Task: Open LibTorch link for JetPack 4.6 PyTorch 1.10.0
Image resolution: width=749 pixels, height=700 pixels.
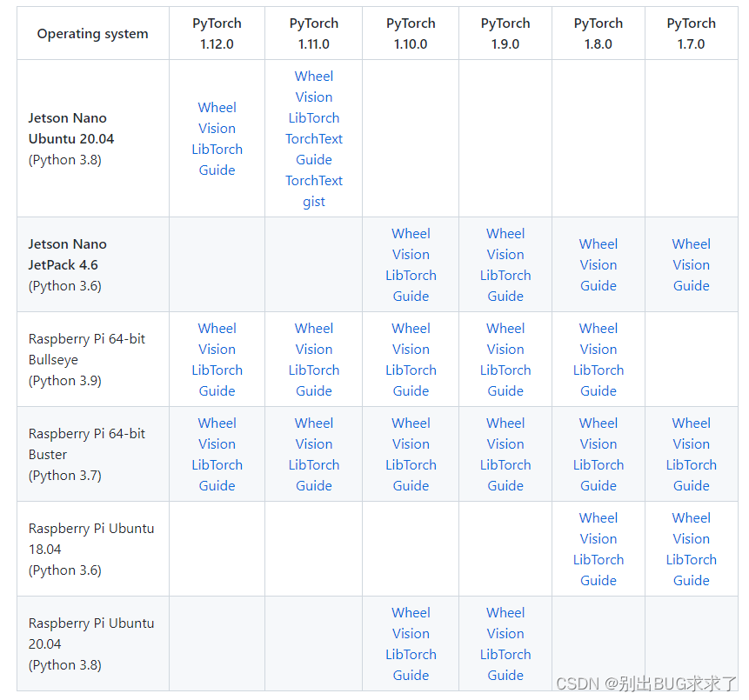Action: pos(411,276)
